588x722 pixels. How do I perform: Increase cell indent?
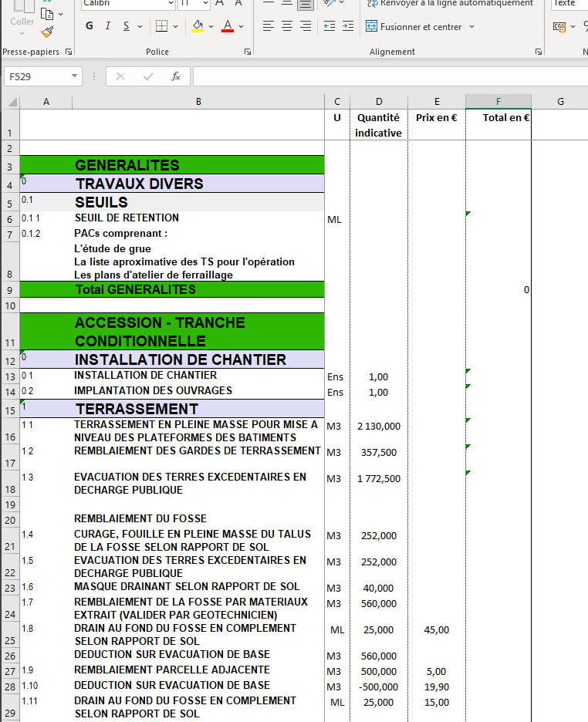348,26
